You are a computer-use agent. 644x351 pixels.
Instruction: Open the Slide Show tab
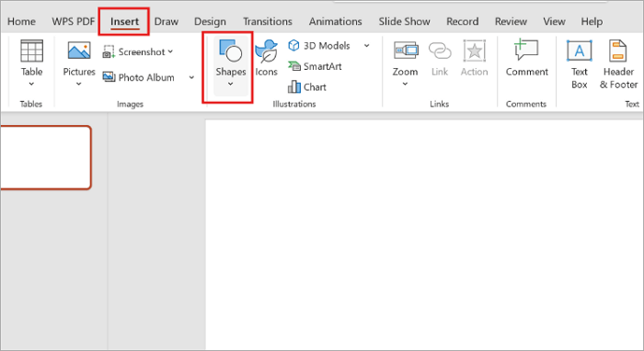[x=404, y=21]
